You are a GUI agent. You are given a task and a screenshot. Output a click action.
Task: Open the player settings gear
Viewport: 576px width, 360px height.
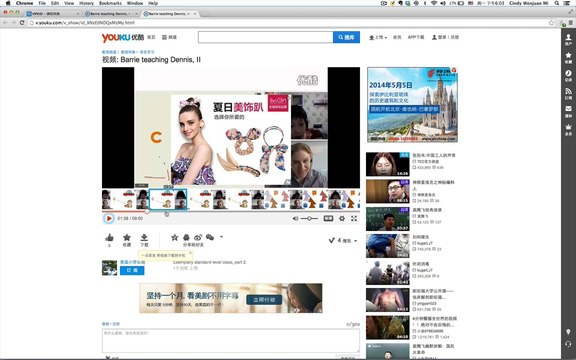pos(342,219)
